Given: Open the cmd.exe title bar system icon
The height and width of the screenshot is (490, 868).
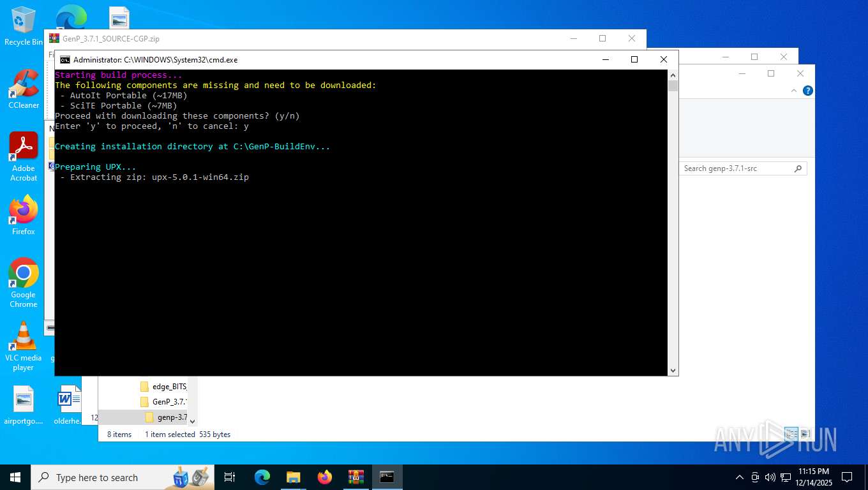Looking at the screenshot, I should point(65,59).
